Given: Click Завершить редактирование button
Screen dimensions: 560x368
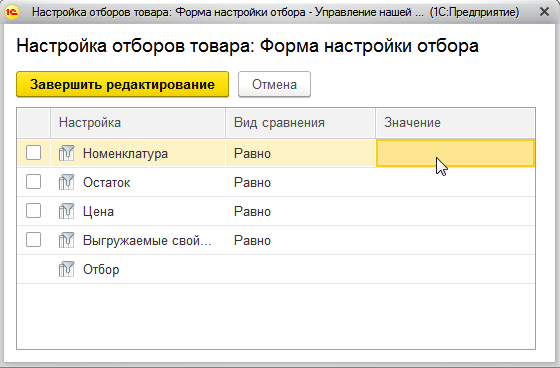Looking at the screenshot, I should click(122, 84).
